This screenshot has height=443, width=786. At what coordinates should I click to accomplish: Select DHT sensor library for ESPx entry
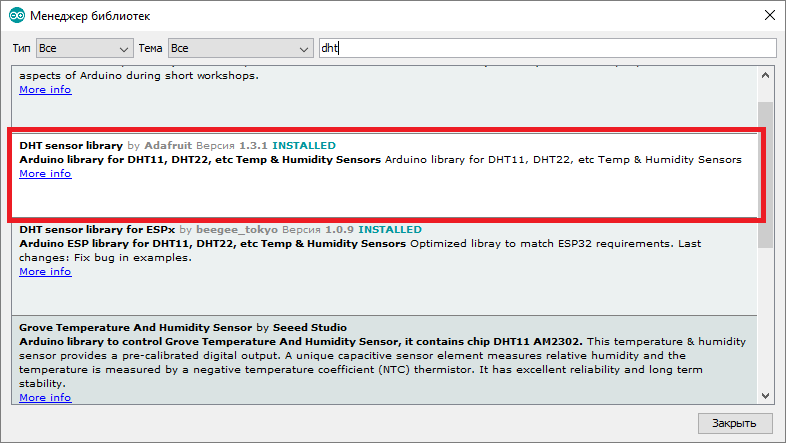pos(384,269)
